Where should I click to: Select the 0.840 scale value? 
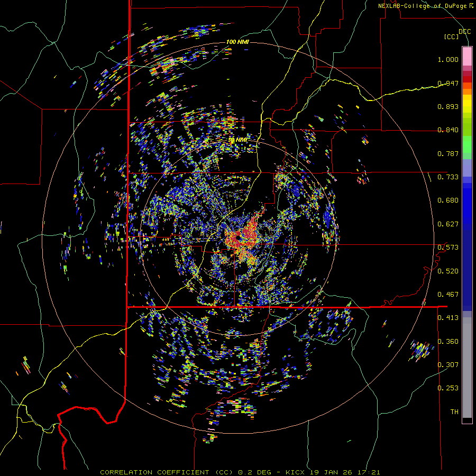tap(448, 130)
